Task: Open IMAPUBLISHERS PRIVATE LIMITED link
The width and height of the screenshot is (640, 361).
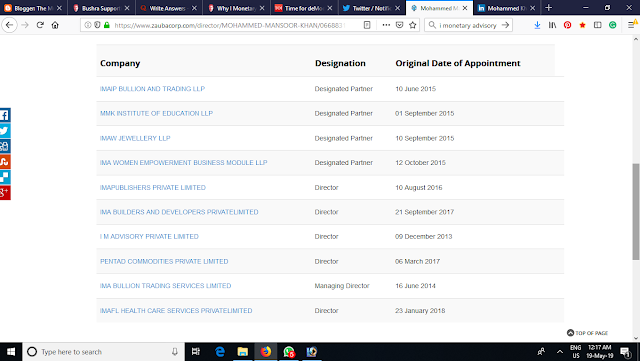Action: [x=153, y=187]
